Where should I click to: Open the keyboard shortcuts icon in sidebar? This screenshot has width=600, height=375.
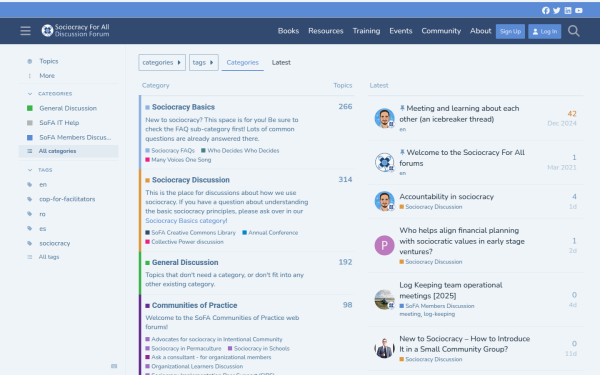point(114,366)
